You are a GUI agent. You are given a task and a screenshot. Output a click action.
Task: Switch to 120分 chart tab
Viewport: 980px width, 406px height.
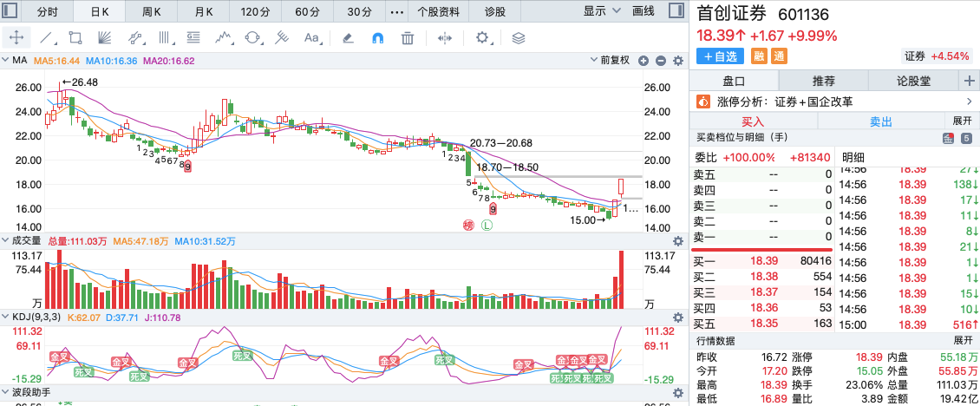tap(255, 11)
